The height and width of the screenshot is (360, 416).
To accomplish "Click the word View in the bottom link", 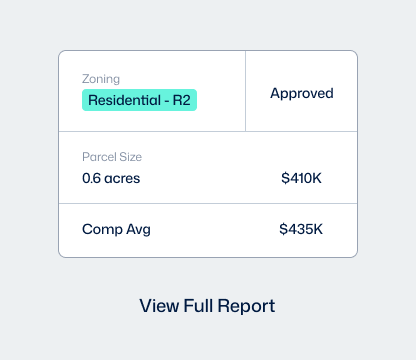I will tap(159, 306).
